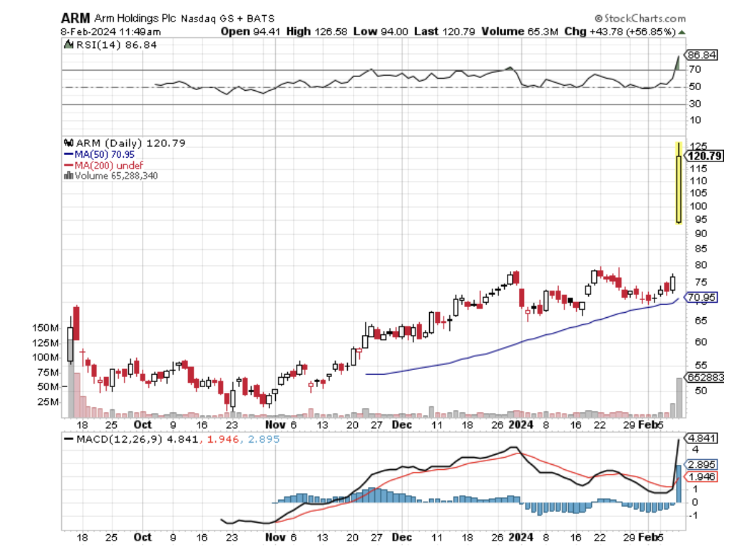Viewport: 746px width, 560px height.
Task: Click the green up-arrow after the Chg value
Action: (682, 32)
